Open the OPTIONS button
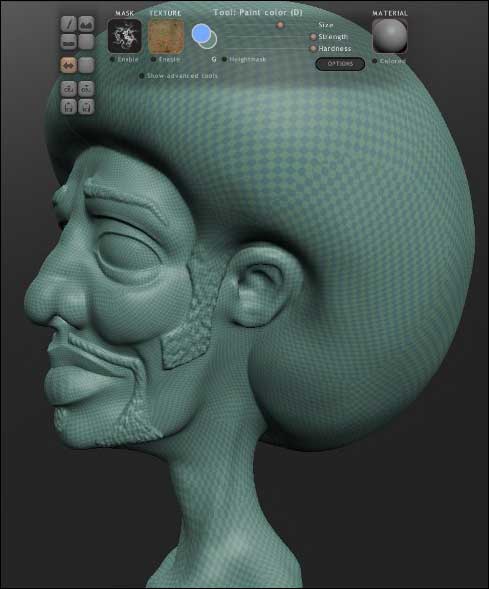The width and height of the screenshot is (489, 589). pyautogui.click(x=340, y=64)
